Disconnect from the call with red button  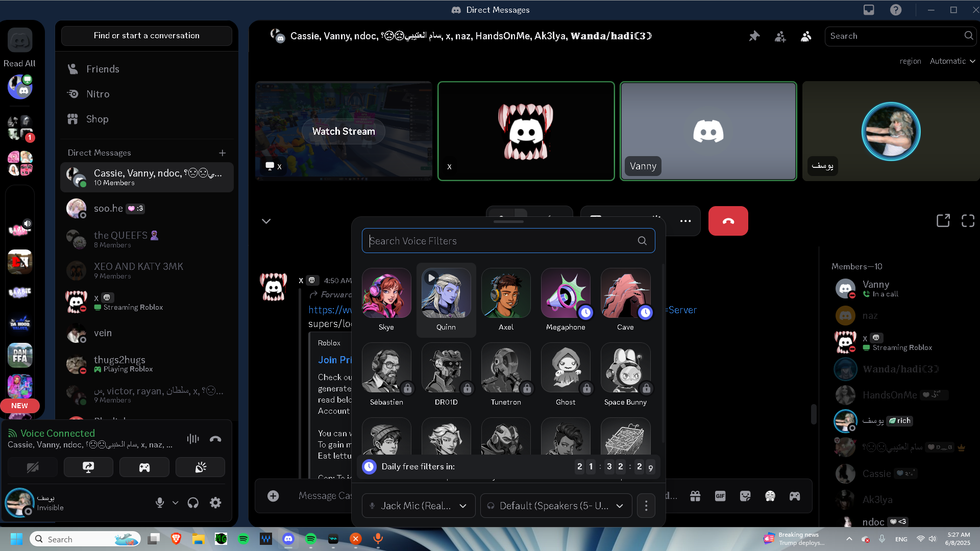pos(728,221)
